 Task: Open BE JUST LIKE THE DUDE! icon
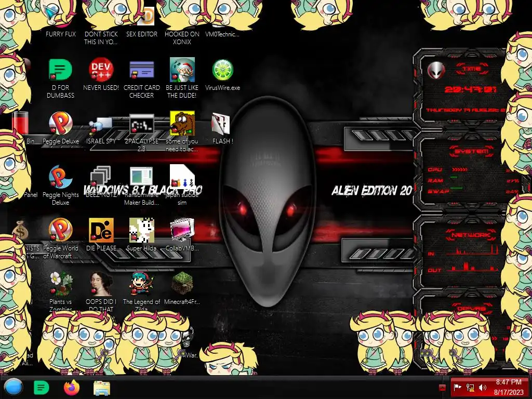[182, 70]
